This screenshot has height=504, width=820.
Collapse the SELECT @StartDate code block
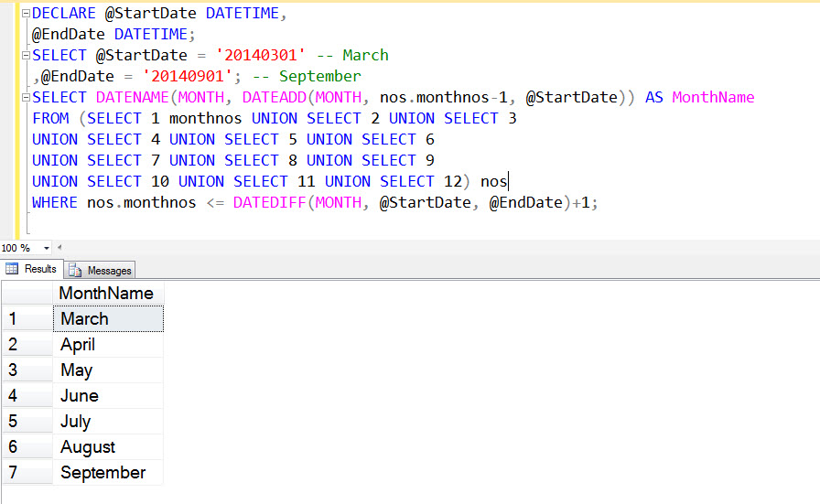(25, 56)
